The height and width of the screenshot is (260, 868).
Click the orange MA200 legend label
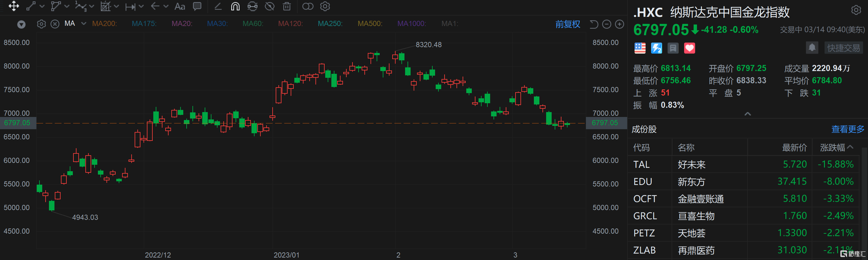click(x=104, y=24)
